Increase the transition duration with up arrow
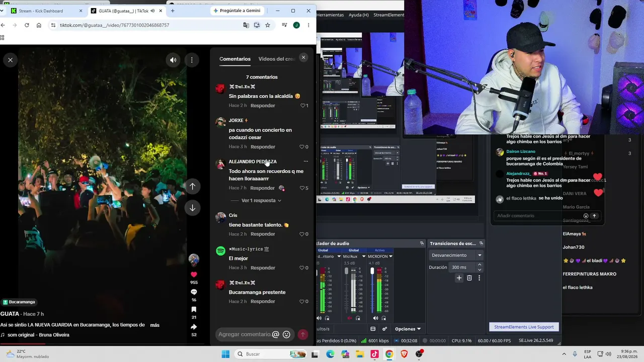Image resolution: width=644 pixels, height=362 pixels. (479, 264)
